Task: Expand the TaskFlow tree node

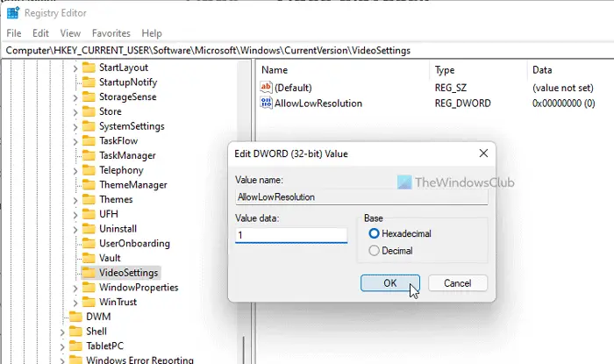Action: pos(75,141)
